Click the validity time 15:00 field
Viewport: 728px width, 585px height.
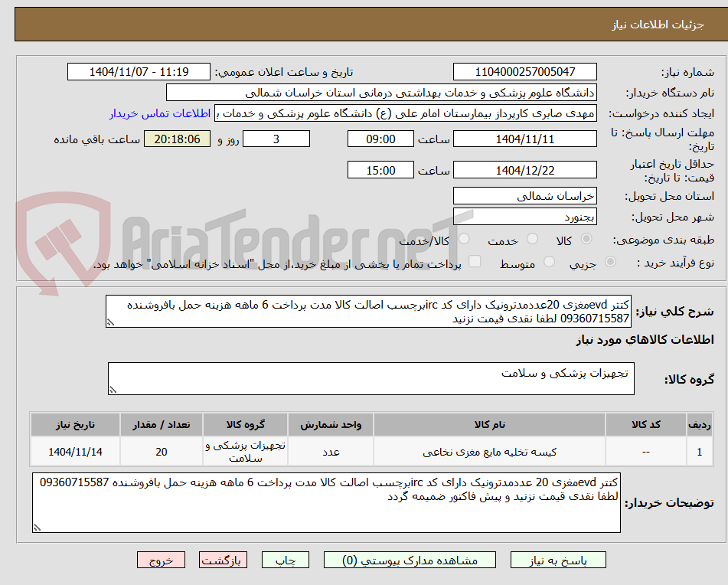pyautogui.click(x=380, y=170)
